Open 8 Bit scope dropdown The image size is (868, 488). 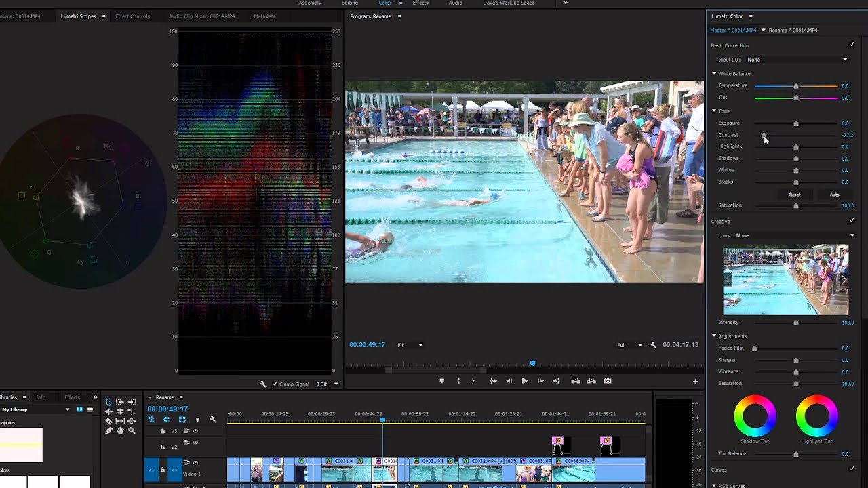click(x=328, y=384)
